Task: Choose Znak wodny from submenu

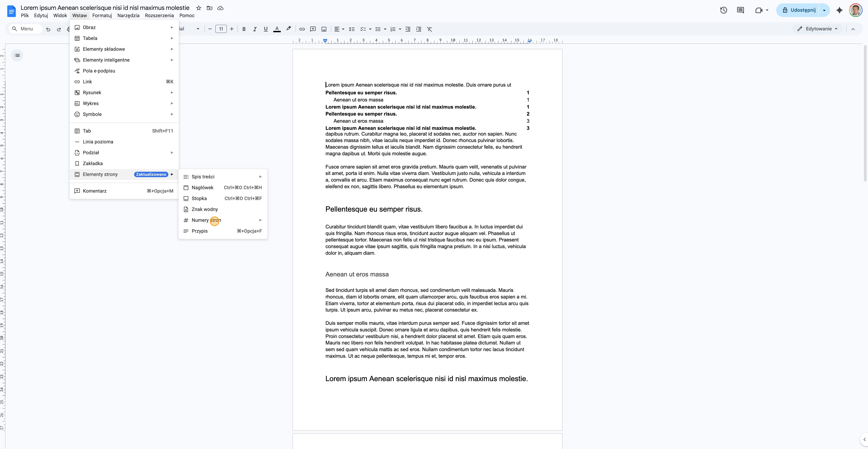Action: pos(223,210)
